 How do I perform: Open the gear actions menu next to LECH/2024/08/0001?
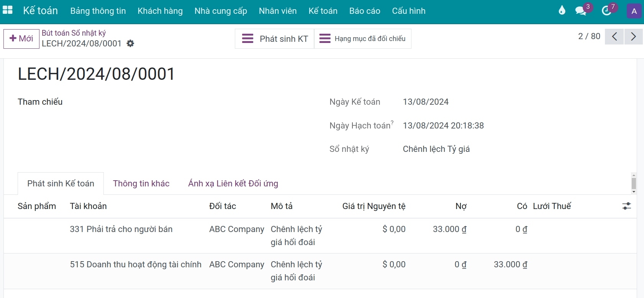[130, 43]
